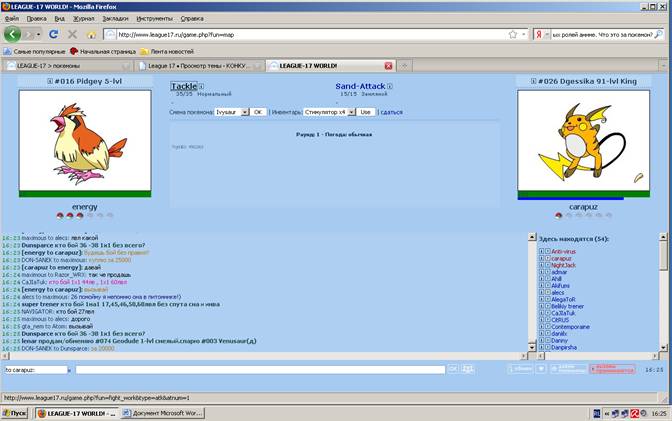Open Справка menu
Image resolution: width=672 pixels, height=421 pixels.
[x=192, y=18]
